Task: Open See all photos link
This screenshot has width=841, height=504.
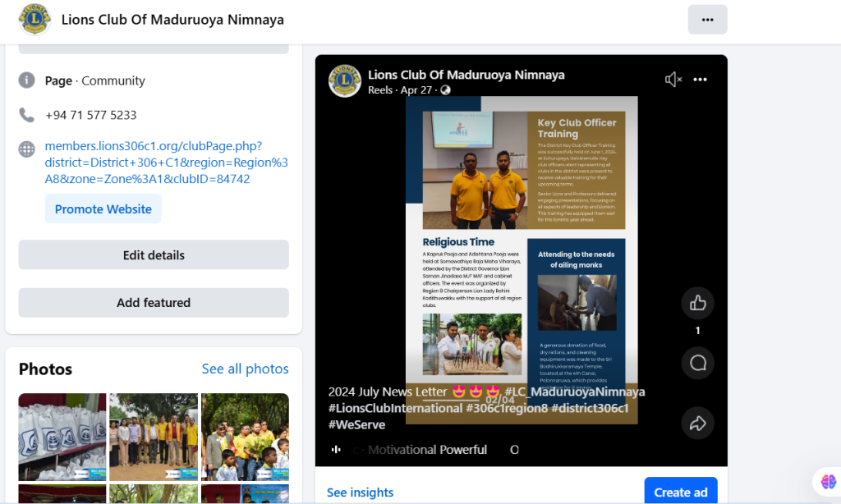Action: pyautogui.click(x=245, y=369)
